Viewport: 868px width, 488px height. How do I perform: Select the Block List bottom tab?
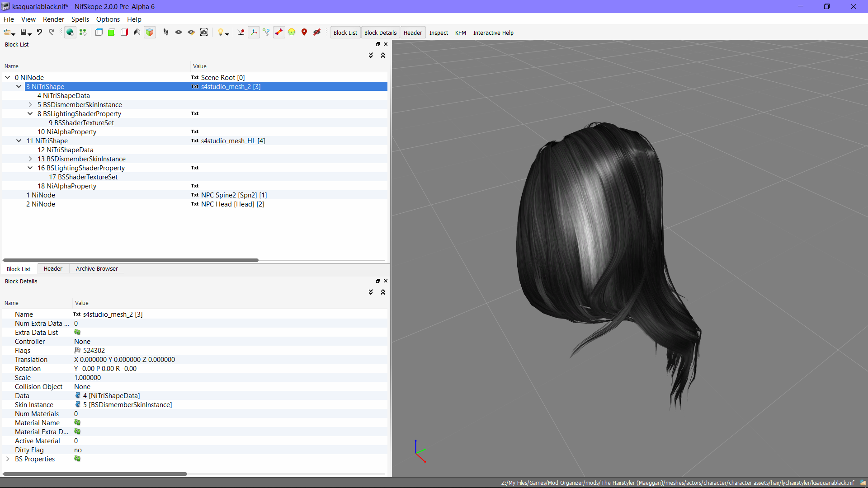19,269
